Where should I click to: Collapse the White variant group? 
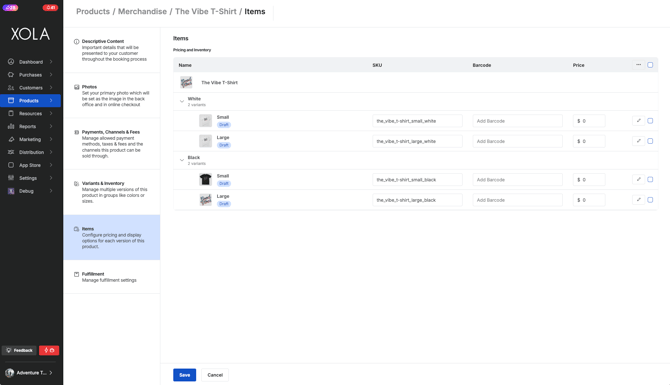(182, 101)
